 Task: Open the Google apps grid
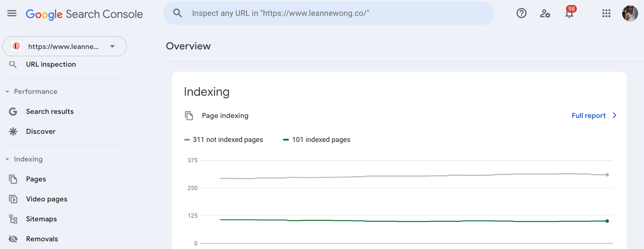(x=606, y=13)
